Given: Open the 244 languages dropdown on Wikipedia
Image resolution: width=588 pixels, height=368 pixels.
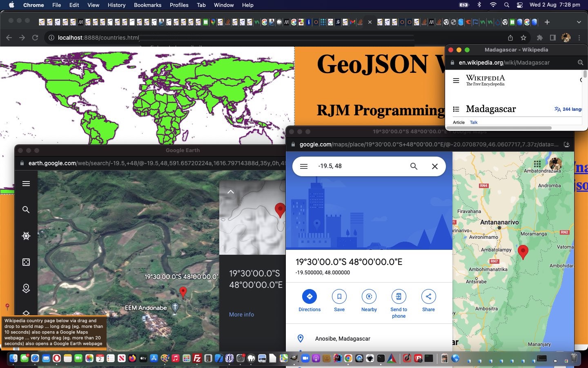Looking at the screenshot, I should pyautogui.click(x=568, y=109).
